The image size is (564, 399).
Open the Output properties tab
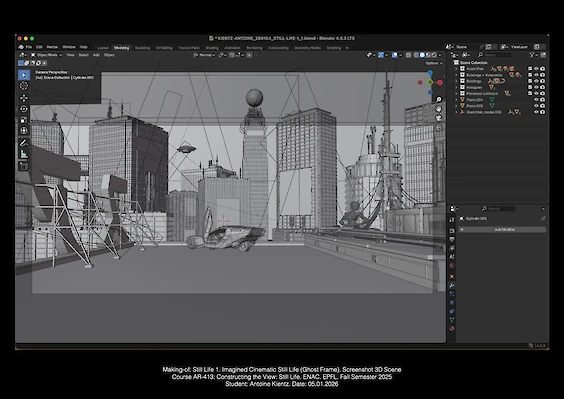coord(452,239)
